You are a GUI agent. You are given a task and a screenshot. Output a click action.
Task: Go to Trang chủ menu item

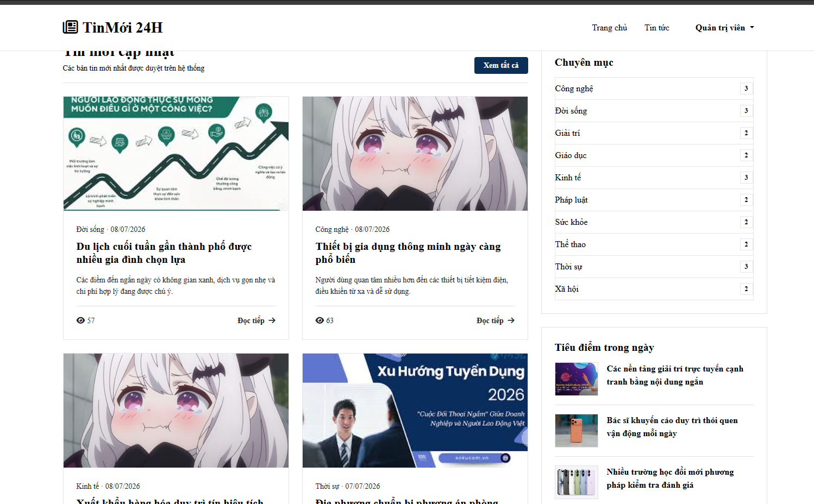(609, 28)
